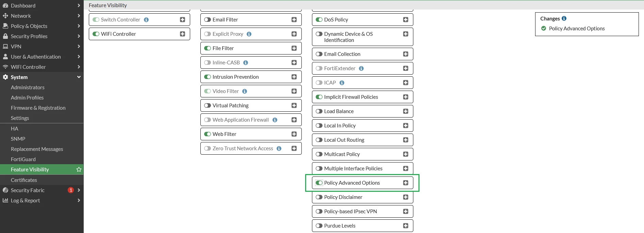This screenshot has width=644, height=233.
Task: Click the Dashboard gauge icon
Action: [x=5, y=5]
